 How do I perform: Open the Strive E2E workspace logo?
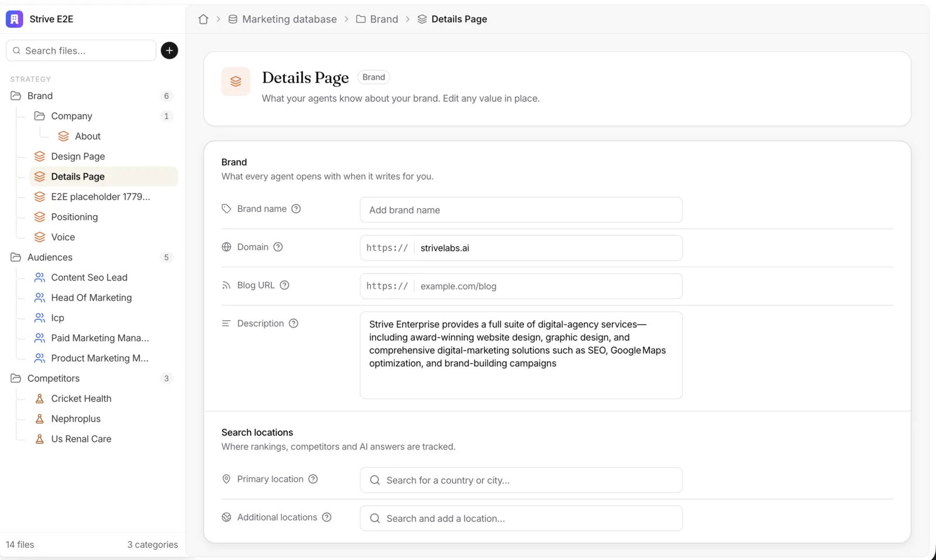point(14,19)
